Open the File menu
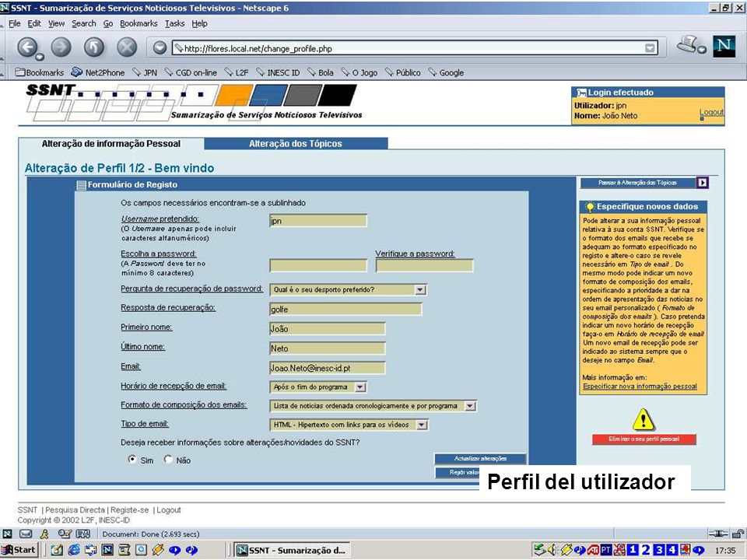 point(14,23)
